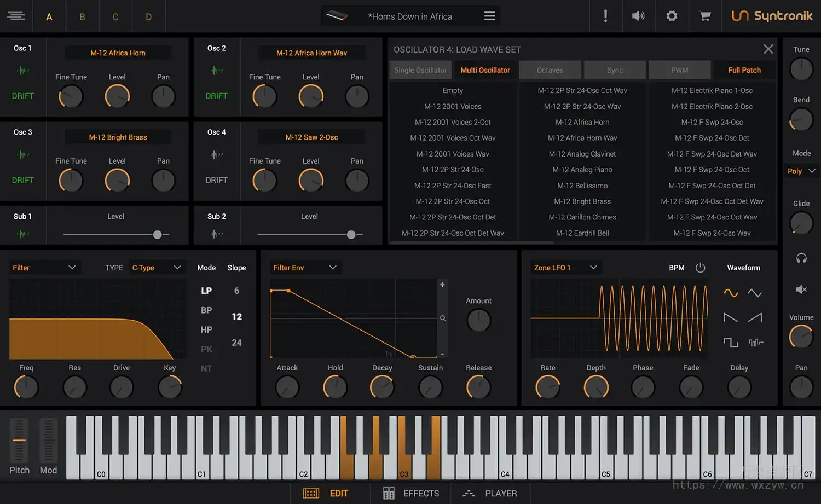Load the M-12 Bright Brass wave set
Screen dimensions: 821x504
click(582, 201)
